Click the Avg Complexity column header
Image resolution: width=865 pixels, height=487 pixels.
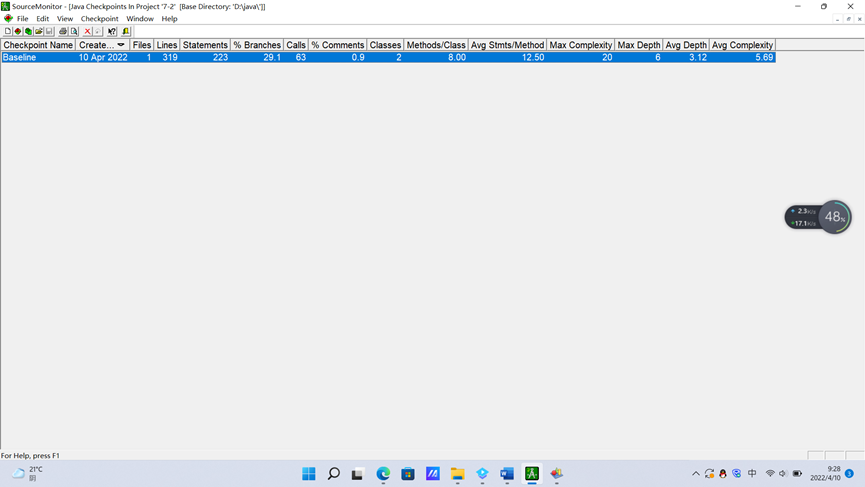(x=743, y=45)
